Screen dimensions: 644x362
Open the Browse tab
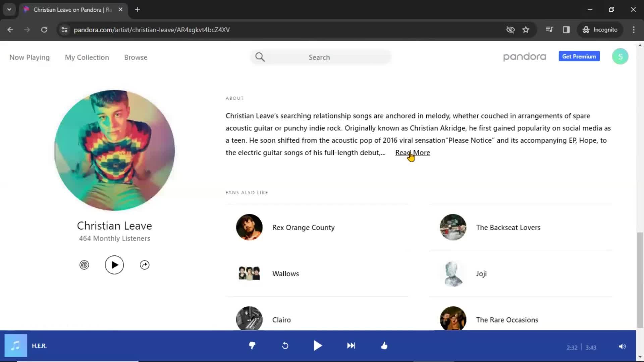click(x=136, y=57)
